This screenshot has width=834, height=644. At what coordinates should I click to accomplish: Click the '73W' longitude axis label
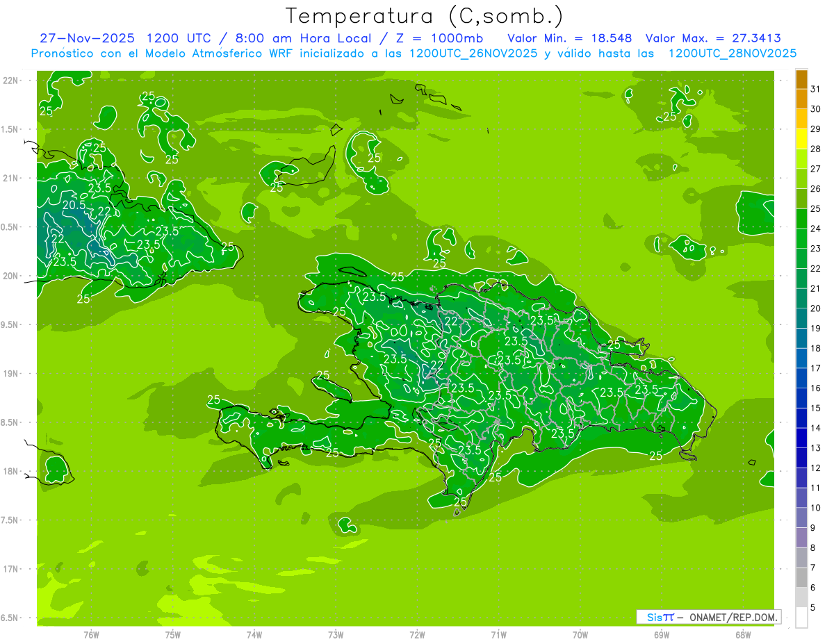(x=336, y=634)
